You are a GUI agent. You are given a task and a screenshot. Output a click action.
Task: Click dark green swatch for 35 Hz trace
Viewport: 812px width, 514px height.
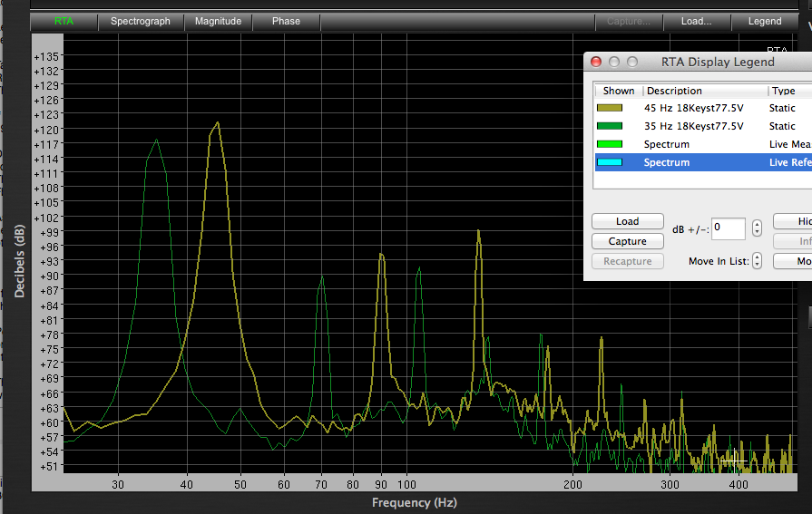610,126
